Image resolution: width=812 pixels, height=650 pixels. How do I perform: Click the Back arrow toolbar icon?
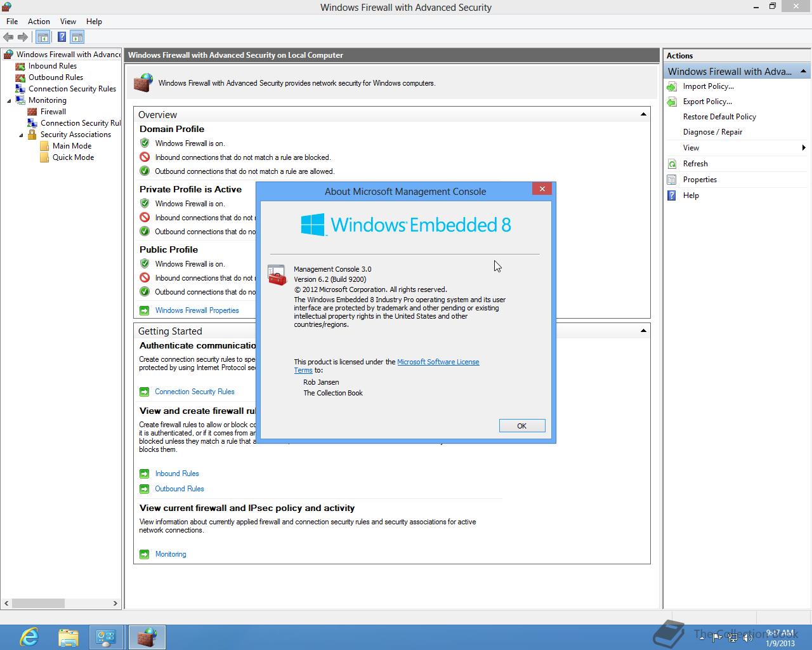click(8, 37)
